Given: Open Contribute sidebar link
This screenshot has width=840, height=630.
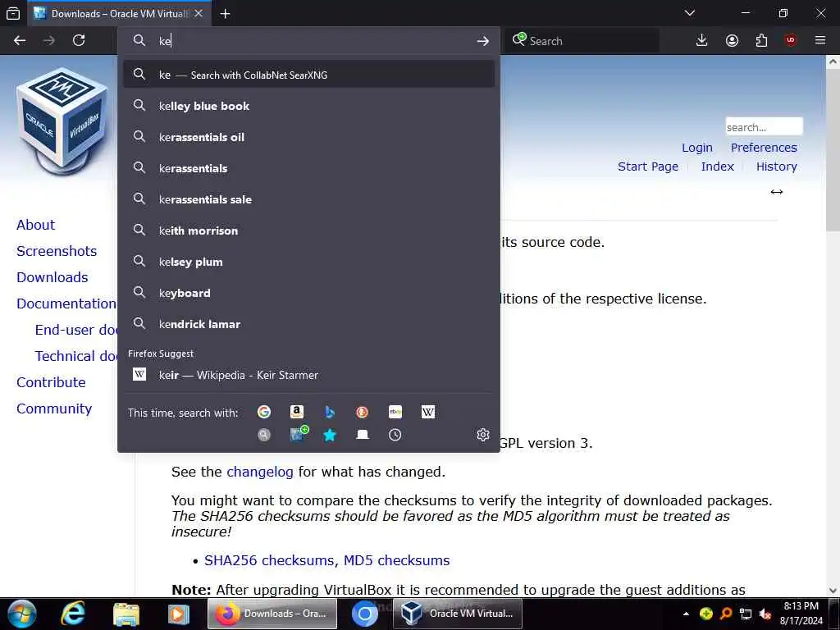Looking at the screenshot, I should (51, 382).
